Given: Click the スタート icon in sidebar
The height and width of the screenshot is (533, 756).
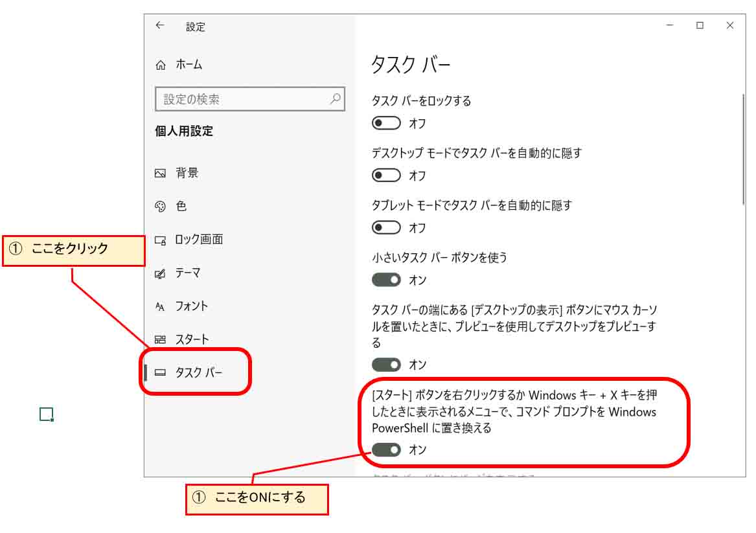Looking at the screenshot, I should (161, 339).
